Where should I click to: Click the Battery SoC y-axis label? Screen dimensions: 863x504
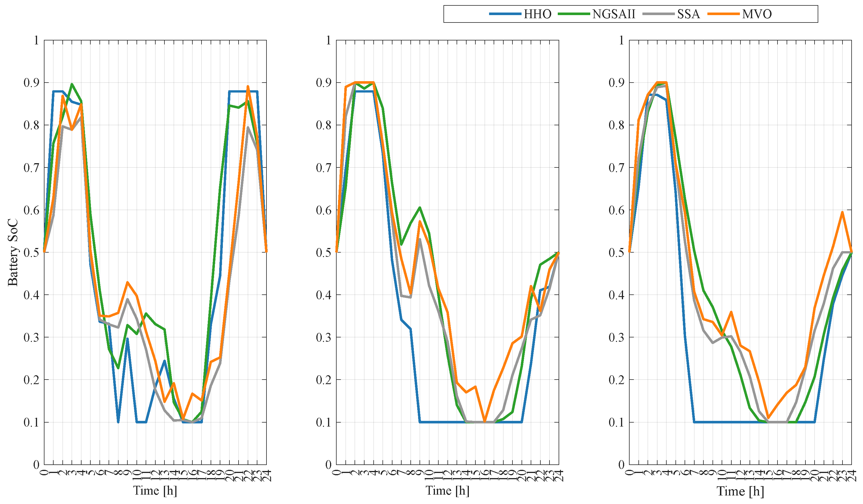click(x=13, y=252)
